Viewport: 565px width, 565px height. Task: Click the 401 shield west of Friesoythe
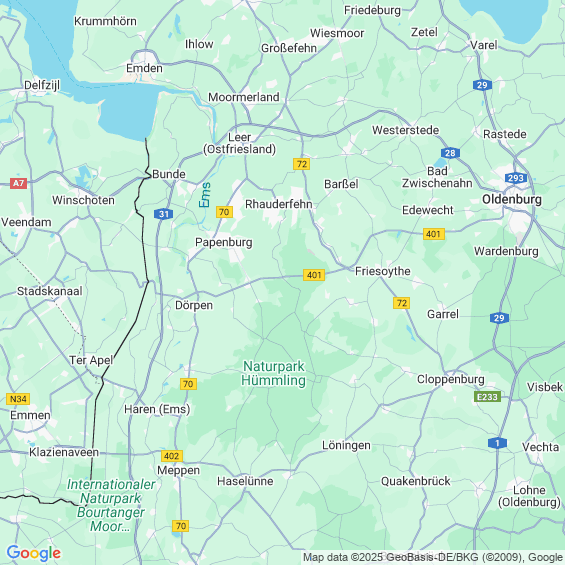click(x=314, y=275)
